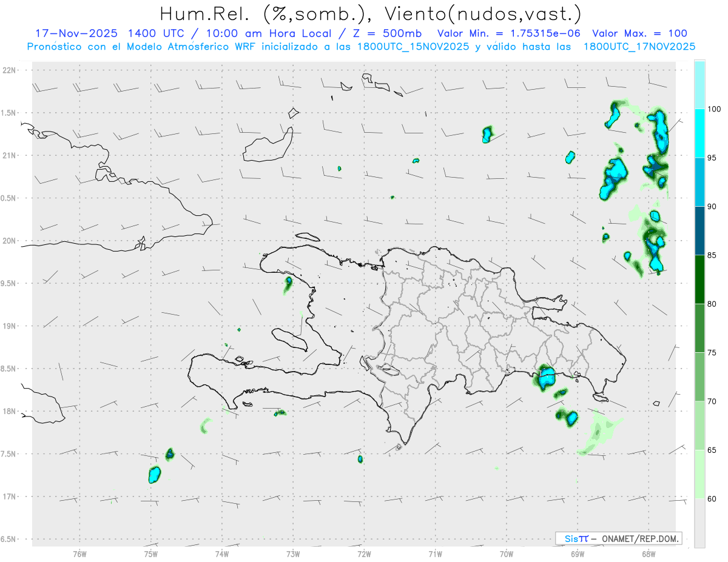The height and width of the screenshot is (562, 728).
Task: Click the cyan humidity blob near 75W 17.3N
Action: (x=154, y=474)
